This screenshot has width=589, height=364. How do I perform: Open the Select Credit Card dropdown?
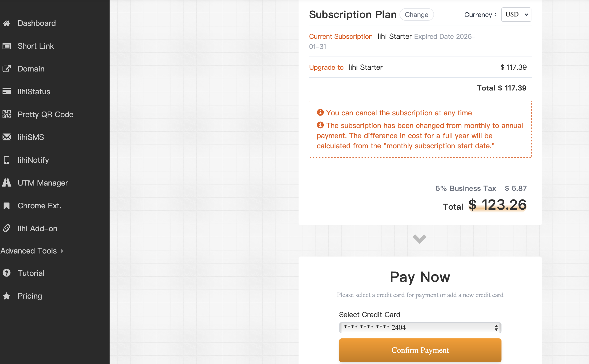[420, 327]
